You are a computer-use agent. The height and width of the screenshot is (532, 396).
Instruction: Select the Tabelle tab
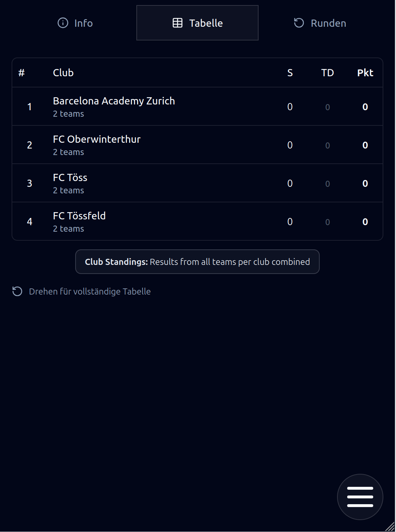click(197, 23)
